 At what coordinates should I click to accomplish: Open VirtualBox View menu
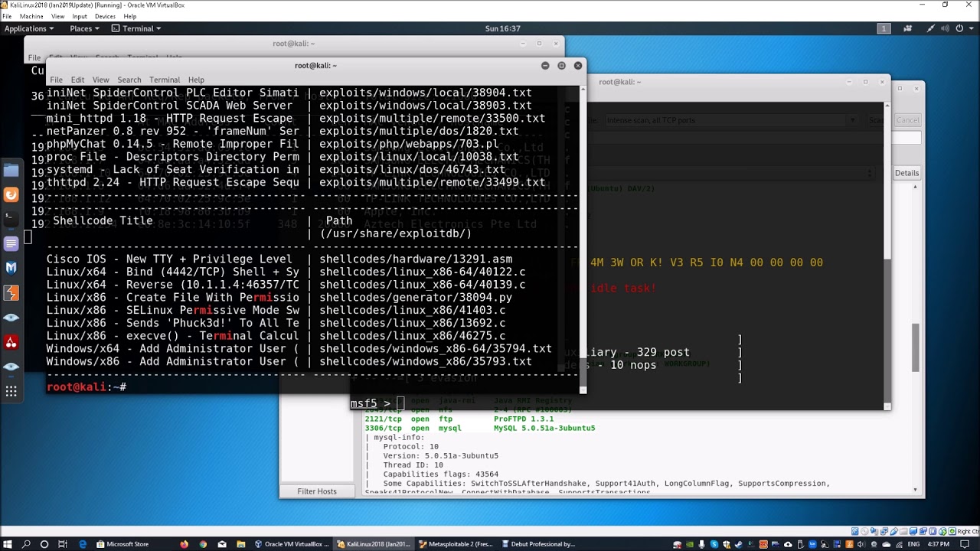click(x=57, y=16)
